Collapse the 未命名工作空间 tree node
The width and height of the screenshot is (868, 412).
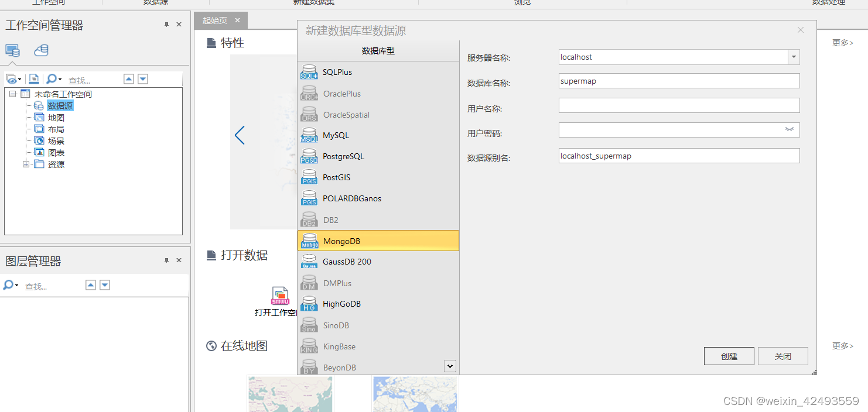[12, 94]
